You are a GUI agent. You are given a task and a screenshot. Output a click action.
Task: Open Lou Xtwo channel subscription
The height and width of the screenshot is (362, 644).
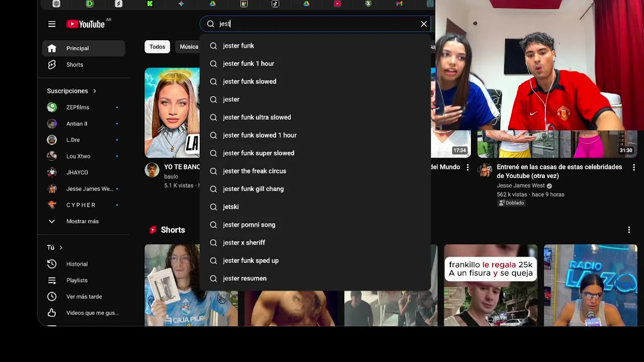84,156
